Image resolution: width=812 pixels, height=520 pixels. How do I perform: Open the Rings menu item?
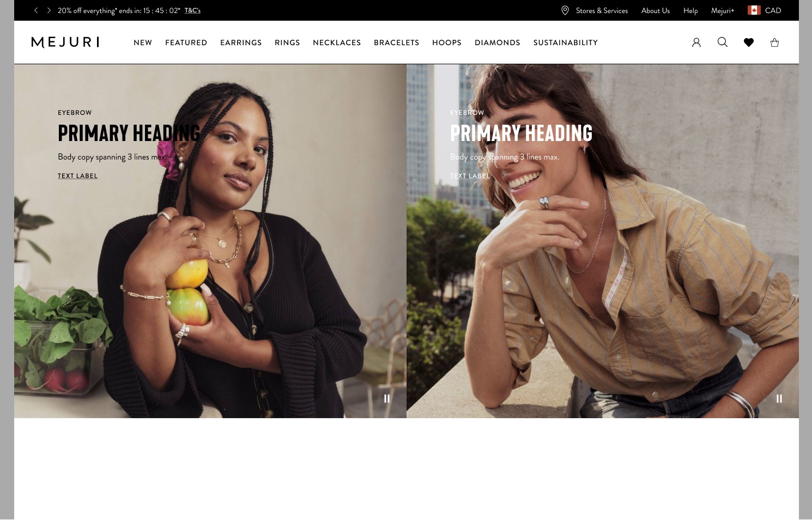tap(287, 42)
